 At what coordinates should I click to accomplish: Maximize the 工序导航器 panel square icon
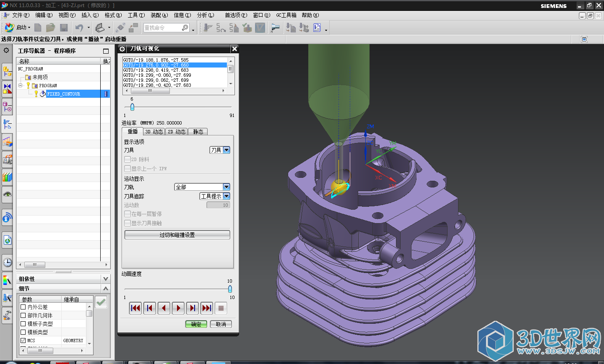pyautogui.click(x=106, y=51)
